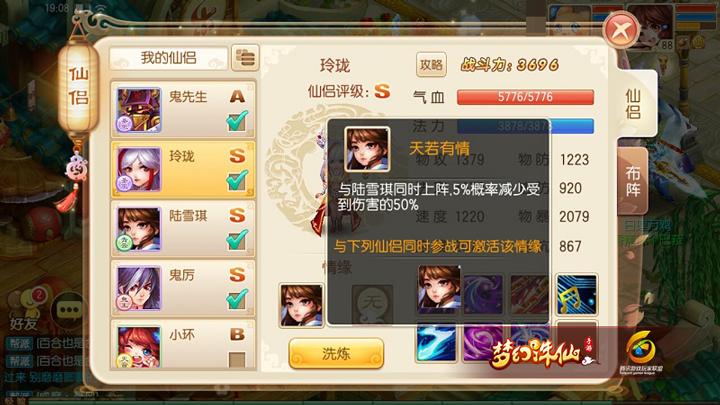The image size is (720, 405).
Task: Click the 洗炼 refine button
Action: tap(336, 354)
